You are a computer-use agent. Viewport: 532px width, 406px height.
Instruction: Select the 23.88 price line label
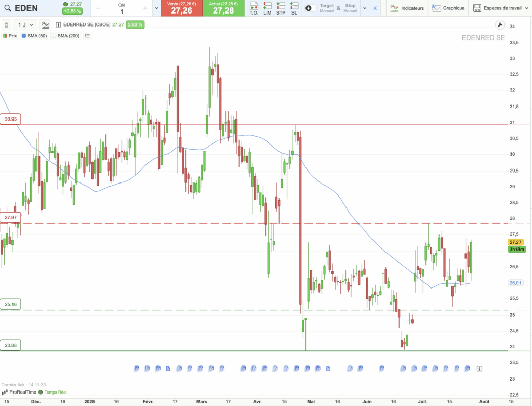coord(10,345)
